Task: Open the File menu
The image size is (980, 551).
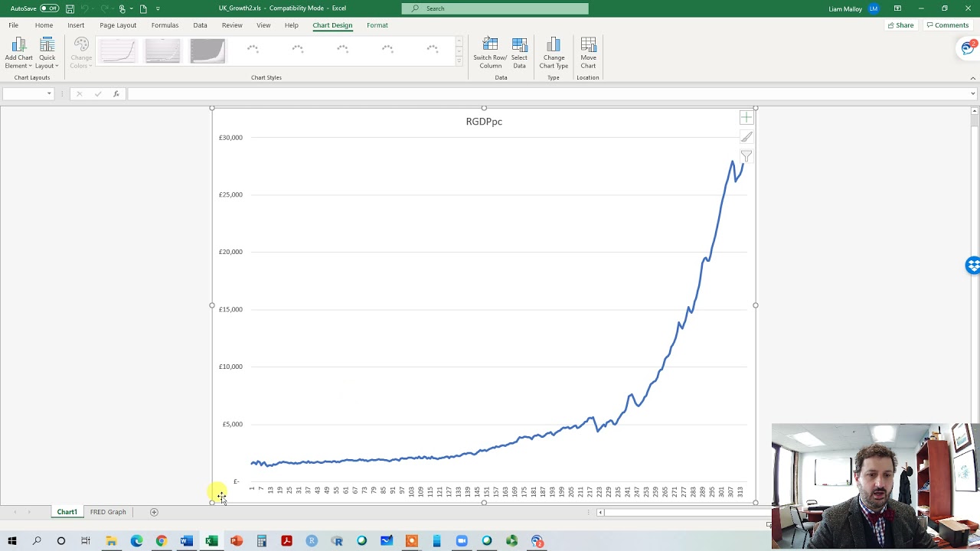Action: [x=13, y=25]
